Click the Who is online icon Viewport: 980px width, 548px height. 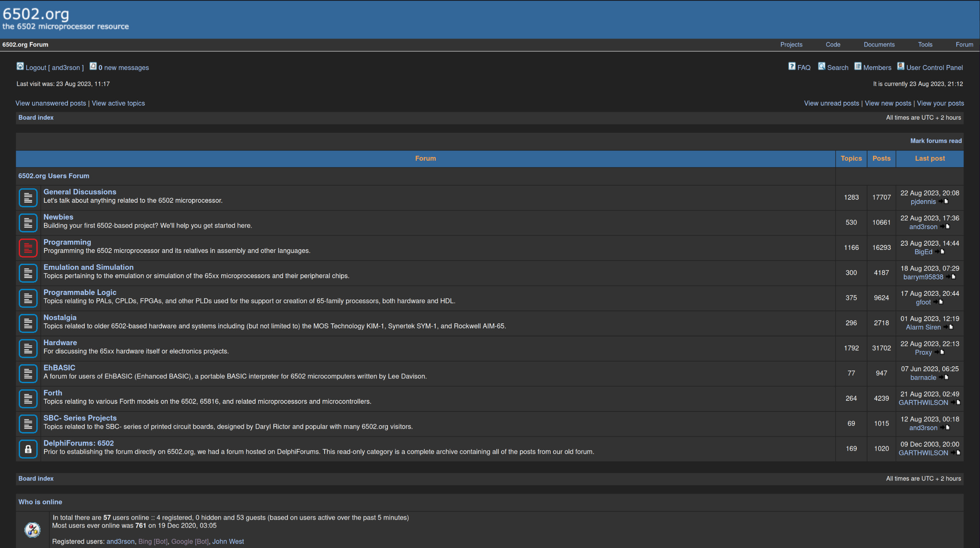[x=33, y=530]
